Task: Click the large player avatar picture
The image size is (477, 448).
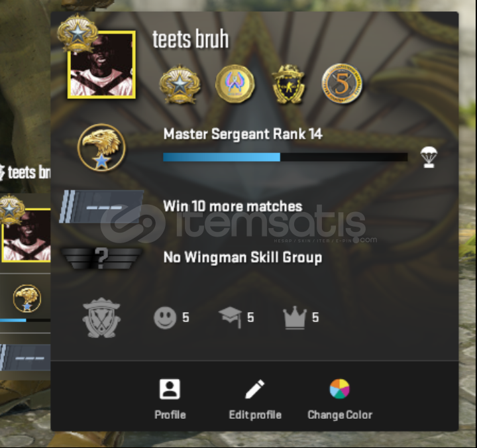Action: 101,64
